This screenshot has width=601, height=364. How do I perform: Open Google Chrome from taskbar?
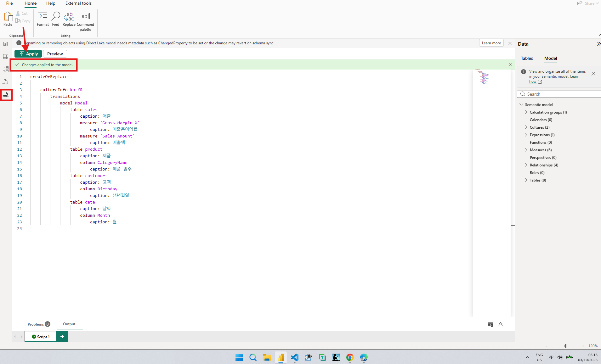coord(350,357)
